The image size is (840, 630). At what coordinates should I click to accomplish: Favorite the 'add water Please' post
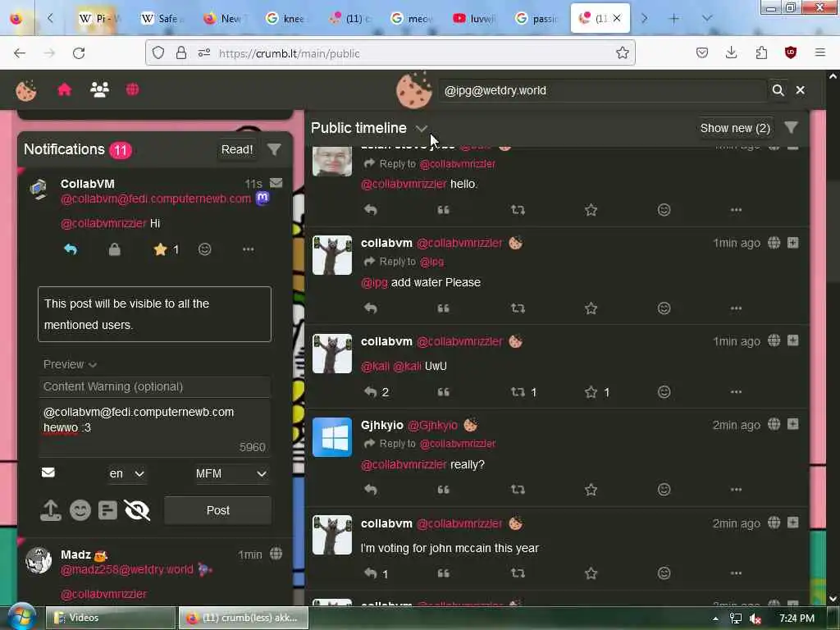(591, 308)
